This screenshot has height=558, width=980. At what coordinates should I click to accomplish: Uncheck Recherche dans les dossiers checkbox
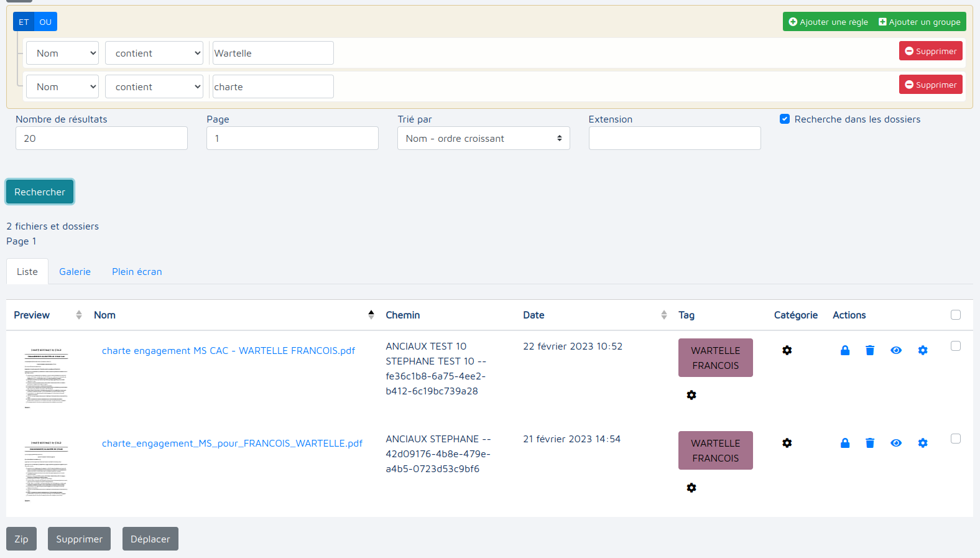[x=785, y=119]
